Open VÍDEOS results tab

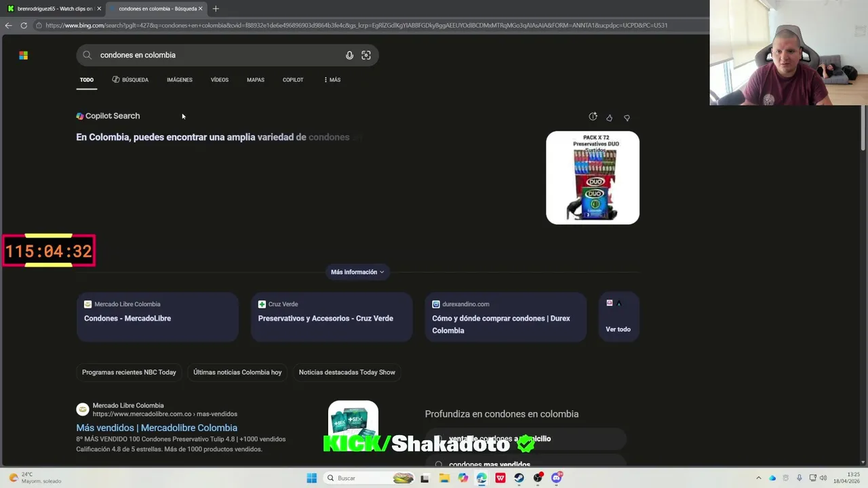coord(220,80)
